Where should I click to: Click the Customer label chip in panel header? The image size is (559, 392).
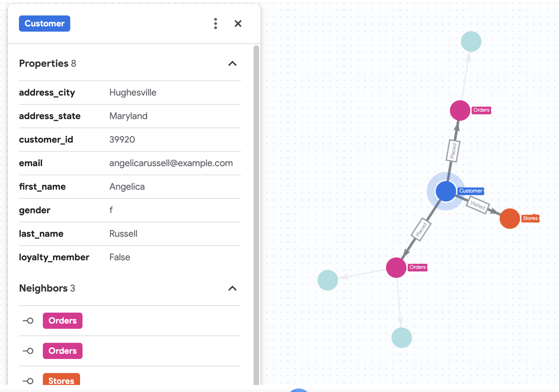45,24
